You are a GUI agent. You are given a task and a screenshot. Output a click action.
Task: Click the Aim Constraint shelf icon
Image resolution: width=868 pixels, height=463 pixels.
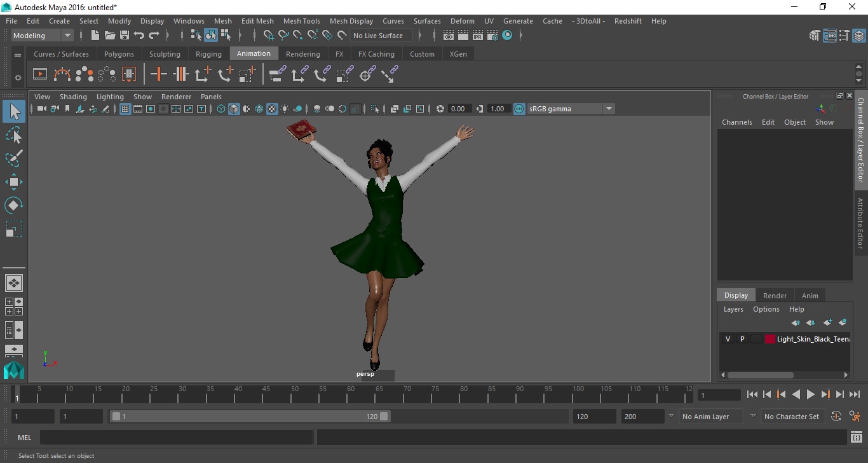coord(367,74)
